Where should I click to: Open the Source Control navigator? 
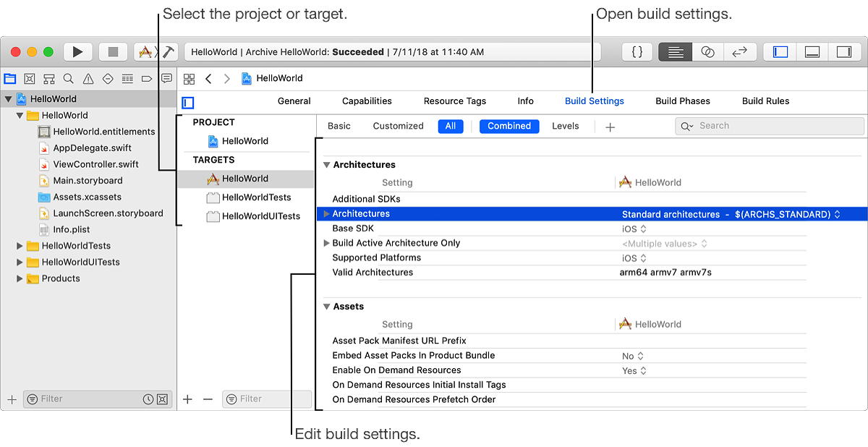pyautogui.click(x=30, y=79)
